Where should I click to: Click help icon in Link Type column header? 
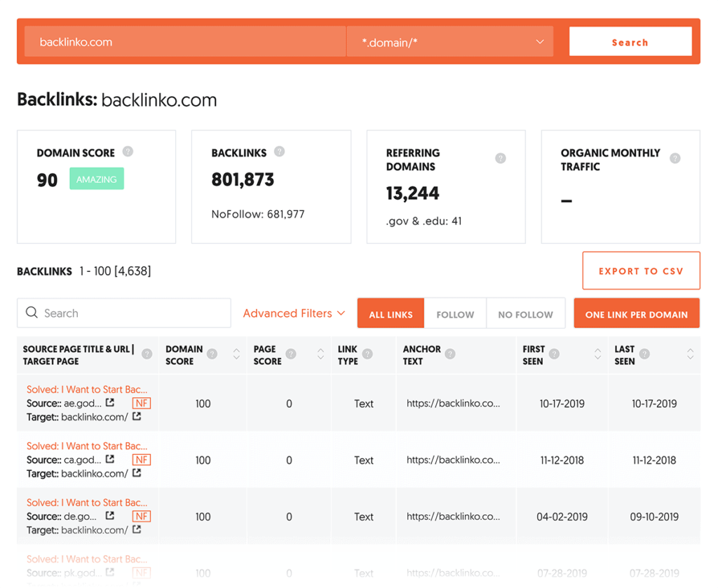pyautogui.click(x=367, y=355)
